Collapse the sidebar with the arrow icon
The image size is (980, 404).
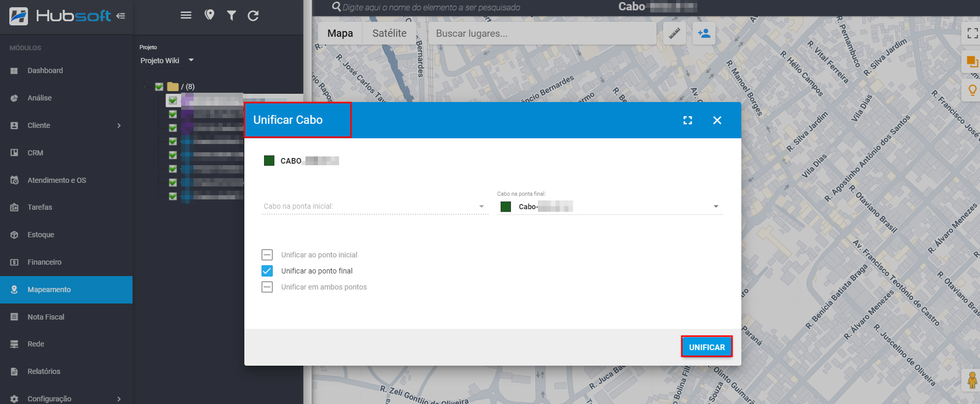click(121, 16)
